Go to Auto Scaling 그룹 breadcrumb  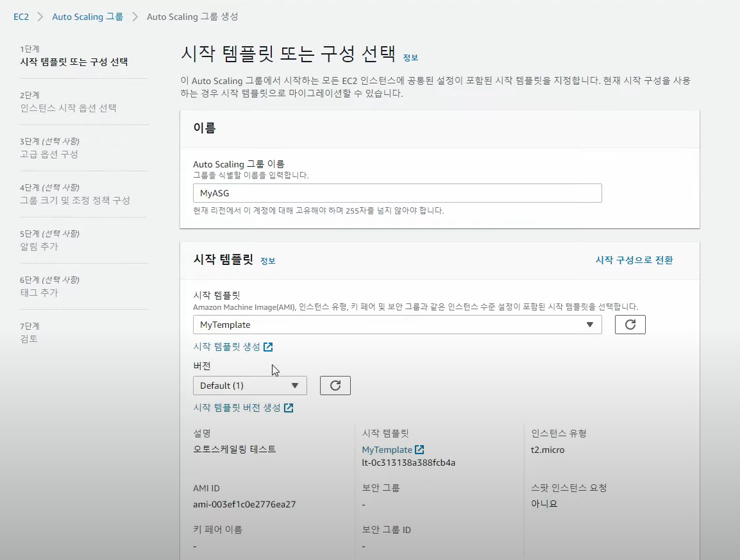pyautogui.click(x=87, y=17)
